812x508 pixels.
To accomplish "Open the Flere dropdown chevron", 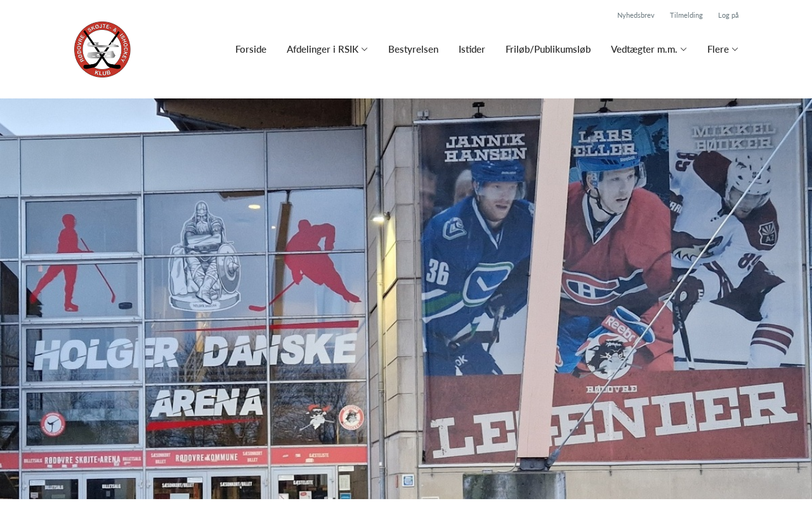I will click(x=735, y=50).
